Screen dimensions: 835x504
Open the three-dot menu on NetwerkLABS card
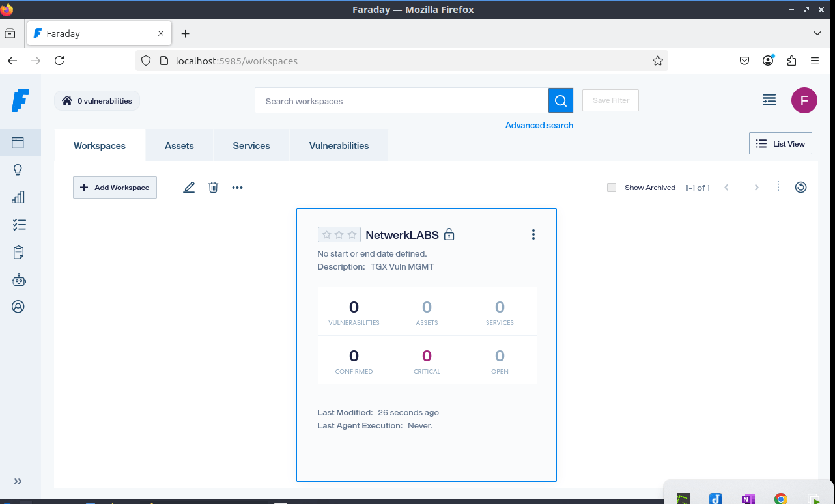(533, 234)
